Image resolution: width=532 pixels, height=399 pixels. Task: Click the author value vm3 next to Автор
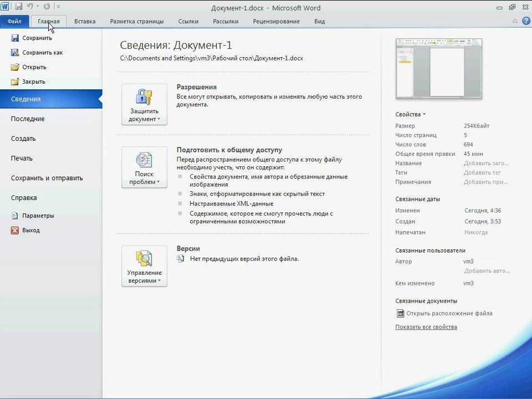pos(469,262)
